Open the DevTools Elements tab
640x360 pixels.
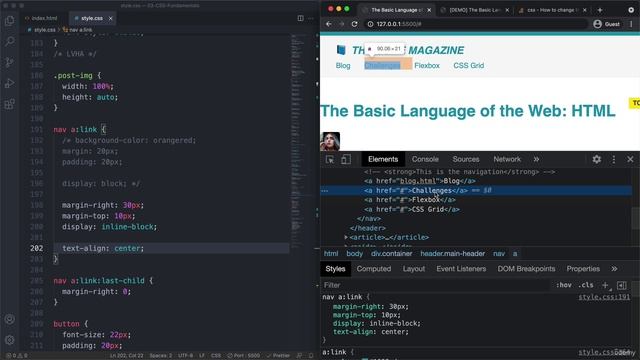coord(383,159)
